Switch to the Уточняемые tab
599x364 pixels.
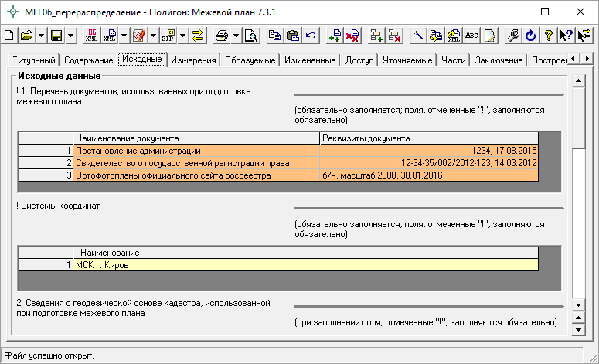point(407,60)
